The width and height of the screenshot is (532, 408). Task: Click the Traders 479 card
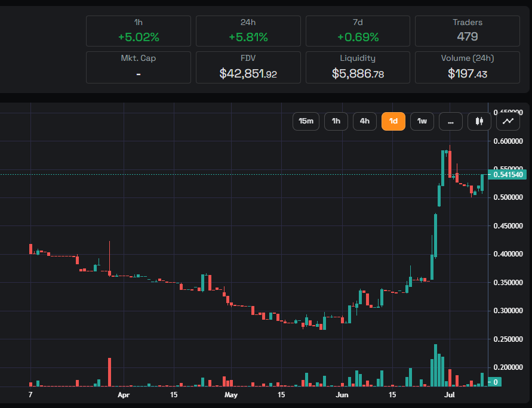[x=467, y=31]
